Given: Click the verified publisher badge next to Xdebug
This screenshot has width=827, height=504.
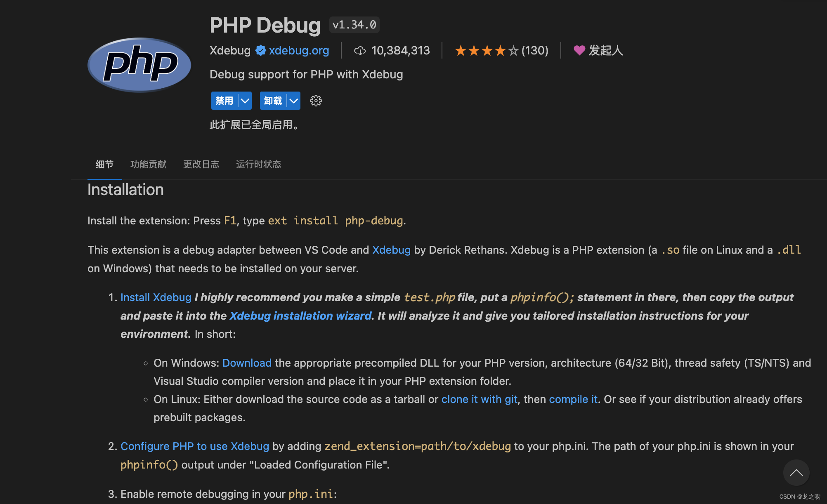Looking at the screenshot, I should coord(260,50).
